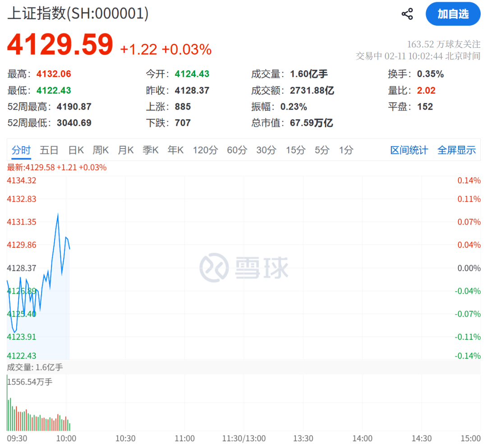Screen dimensions: 487x448
Task: Select the 周K weekly chart tab
Action: tap(101, 150)
